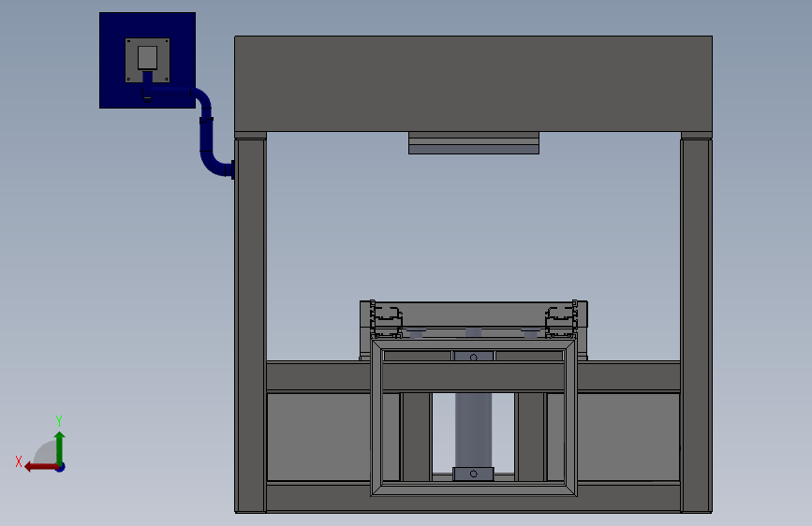Select the left vertical column of the frame
812x526 pixels.
click(251, 325)
